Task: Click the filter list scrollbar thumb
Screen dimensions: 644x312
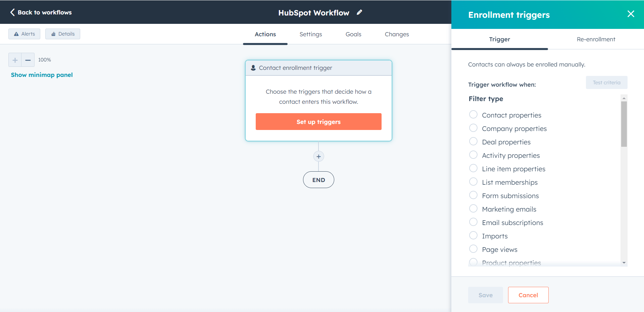Action: click(x=624, y=124)
